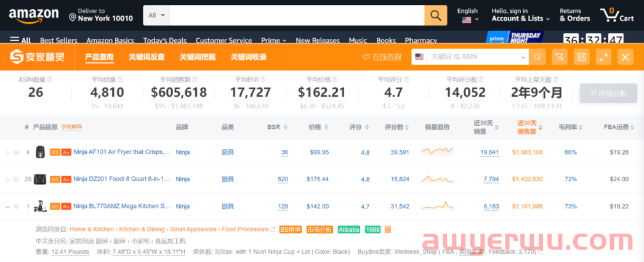Click the Amazon logo
The height and width of the screenshot is (262, 644).
click(x=34, y=15)
